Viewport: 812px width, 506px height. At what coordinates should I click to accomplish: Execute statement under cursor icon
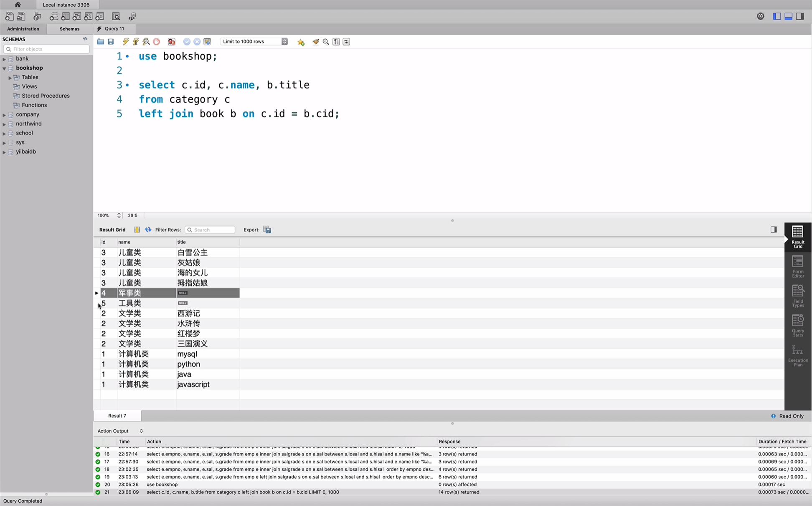point(136,42)
